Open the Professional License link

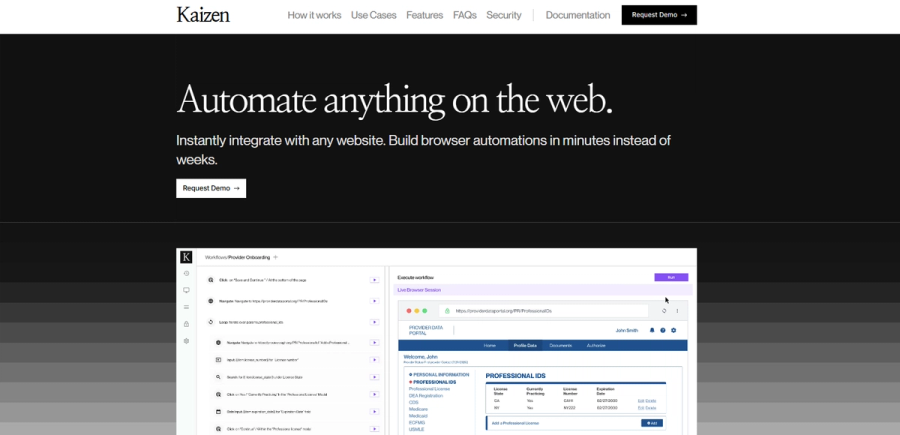click(429, 389)
